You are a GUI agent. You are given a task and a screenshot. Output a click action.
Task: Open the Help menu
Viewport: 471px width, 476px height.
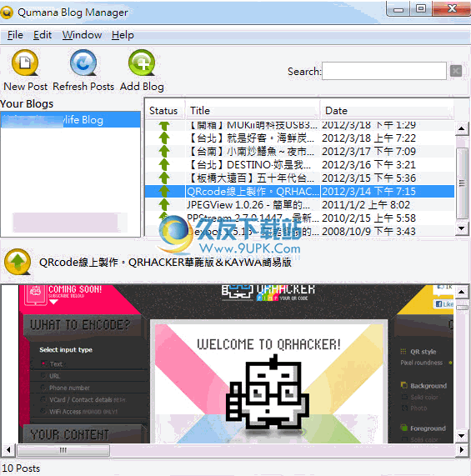(x=123, y=35)
